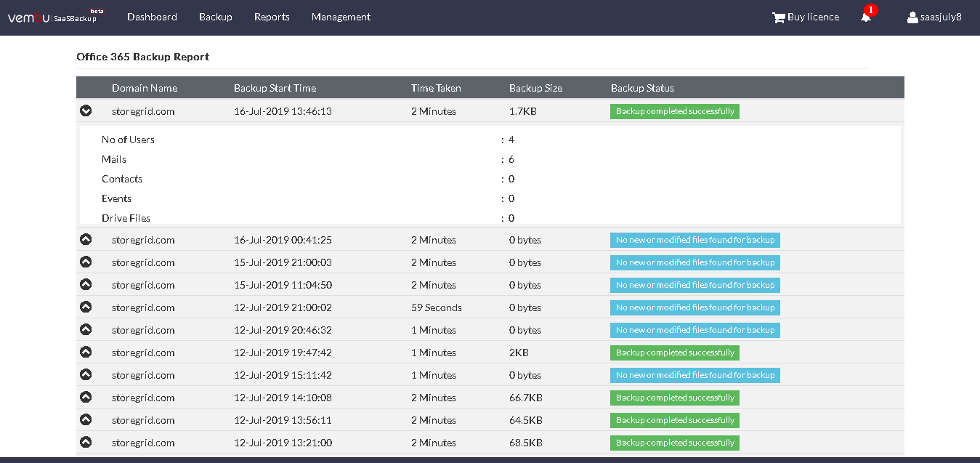Click the Mails detail label

point(114,159)
